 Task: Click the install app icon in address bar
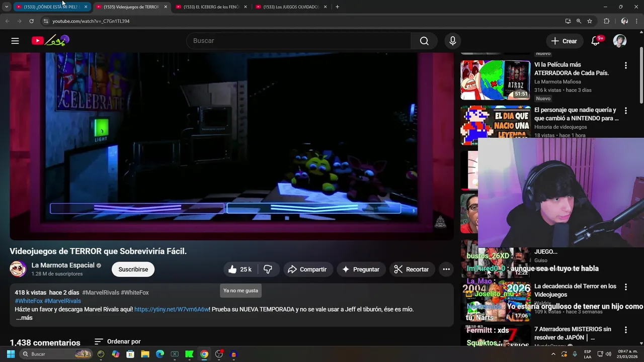pos(568,21)
